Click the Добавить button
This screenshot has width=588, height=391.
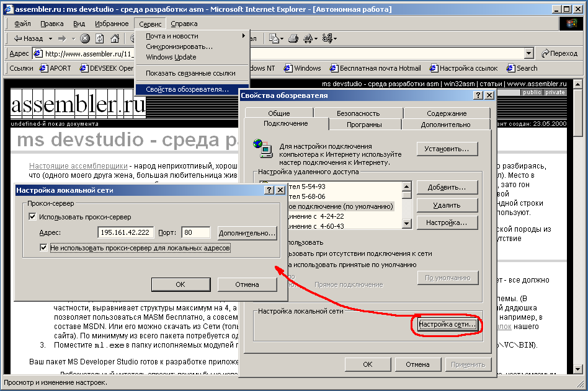(x=447, y=187)
